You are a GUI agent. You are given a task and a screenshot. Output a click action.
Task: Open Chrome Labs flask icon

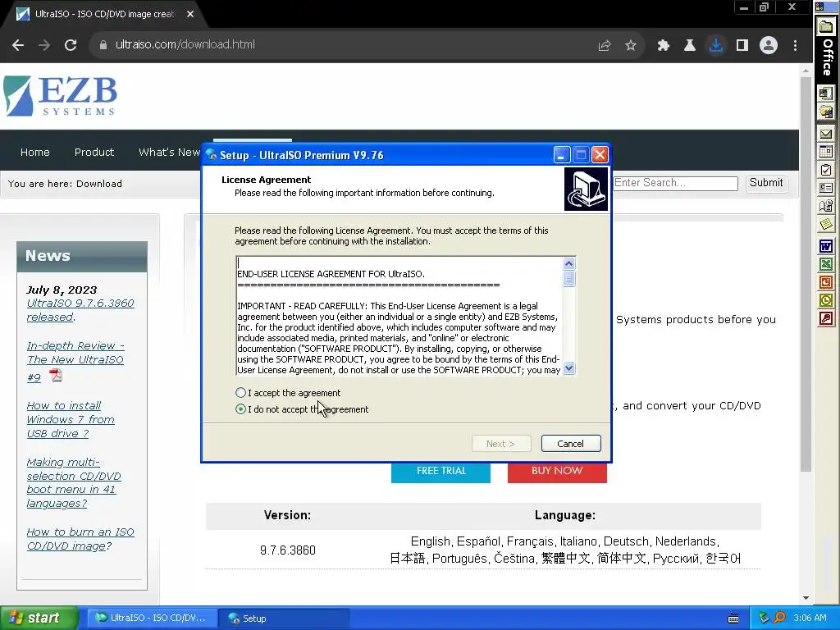[x=689, y=46]
